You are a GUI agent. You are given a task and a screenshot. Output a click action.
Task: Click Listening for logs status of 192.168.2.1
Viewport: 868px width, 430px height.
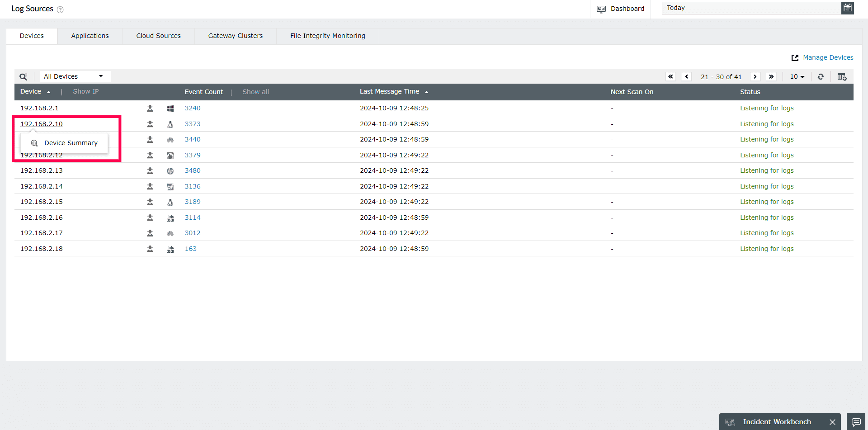pyautogui.click(x=767, y=109)
